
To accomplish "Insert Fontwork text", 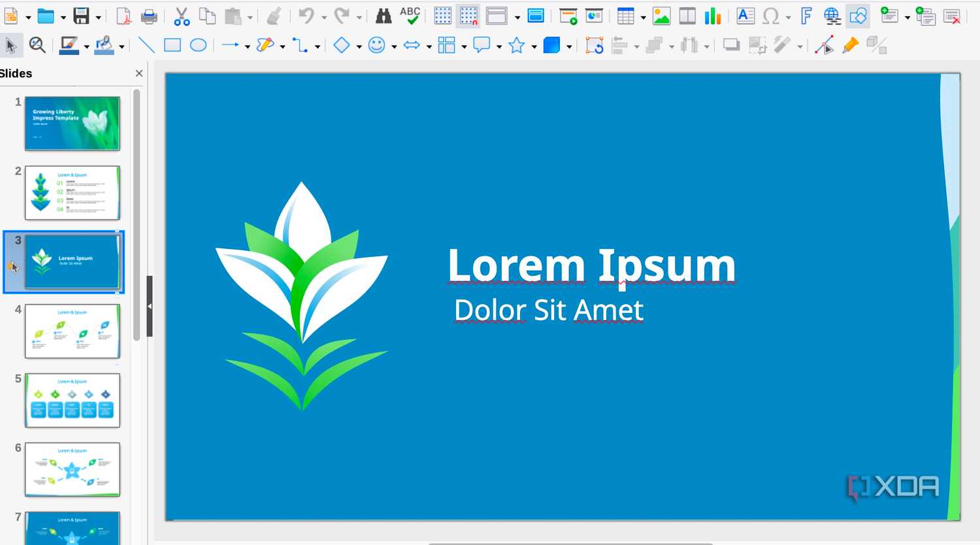I will pos(806,16).
